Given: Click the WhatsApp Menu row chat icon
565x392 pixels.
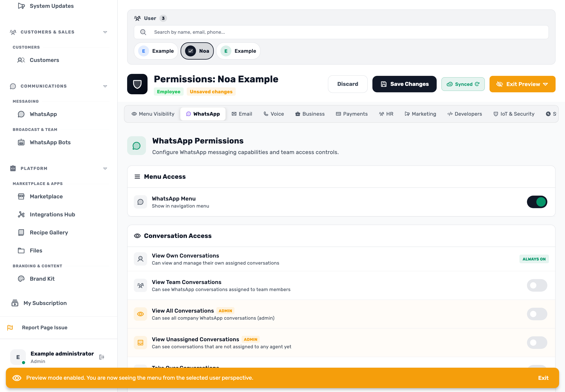Looking at the screenshot, I should pos(140,202).
